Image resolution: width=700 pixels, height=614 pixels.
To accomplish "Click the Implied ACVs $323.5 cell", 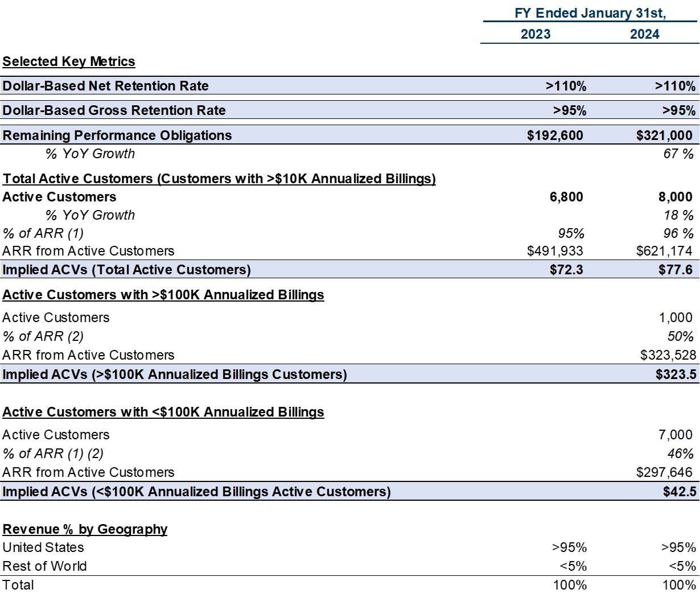I will (x=676, y=374).
